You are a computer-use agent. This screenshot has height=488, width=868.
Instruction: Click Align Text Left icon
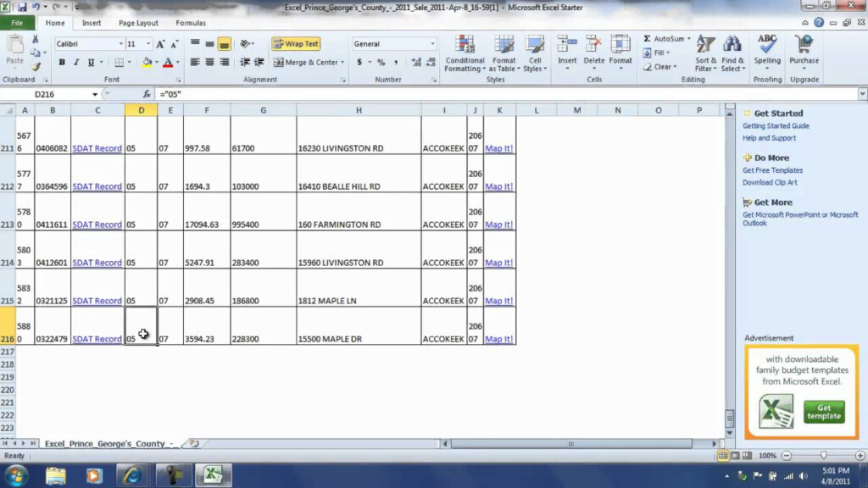(x=195, y=63)
